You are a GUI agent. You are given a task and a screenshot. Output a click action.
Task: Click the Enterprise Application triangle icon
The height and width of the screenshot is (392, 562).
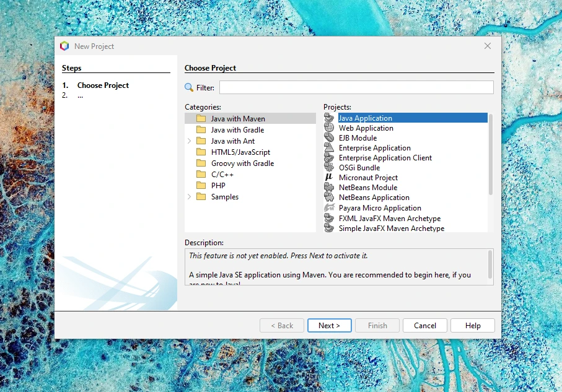[329, 147]
